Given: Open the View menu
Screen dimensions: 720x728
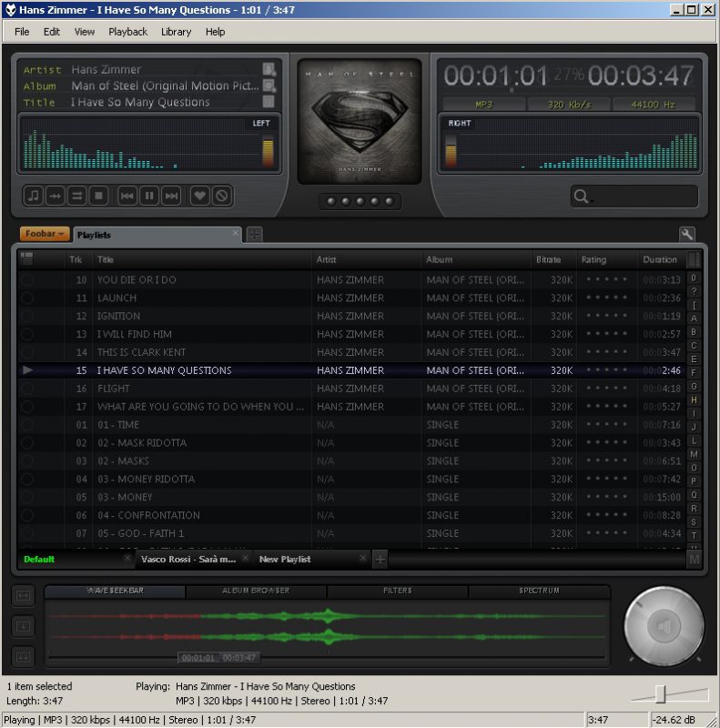Looking at the screenshot, I should click(84, 32).
